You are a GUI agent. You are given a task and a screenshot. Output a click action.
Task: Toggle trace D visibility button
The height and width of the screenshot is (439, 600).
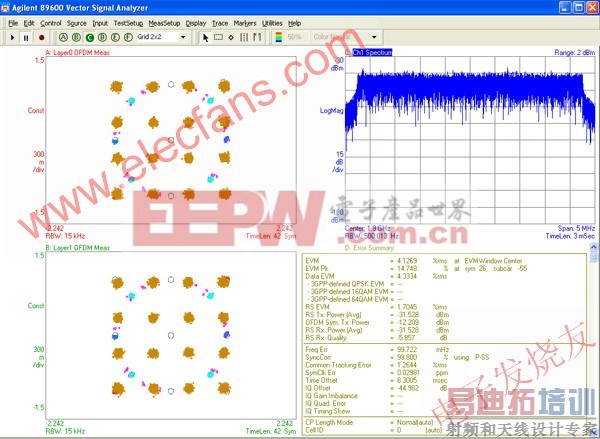pyautogui.click(x=102, y=37)
